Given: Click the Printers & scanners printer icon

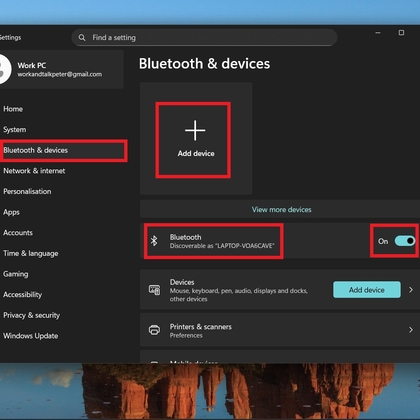Looking at the screenshot, I should click(154, 330).
